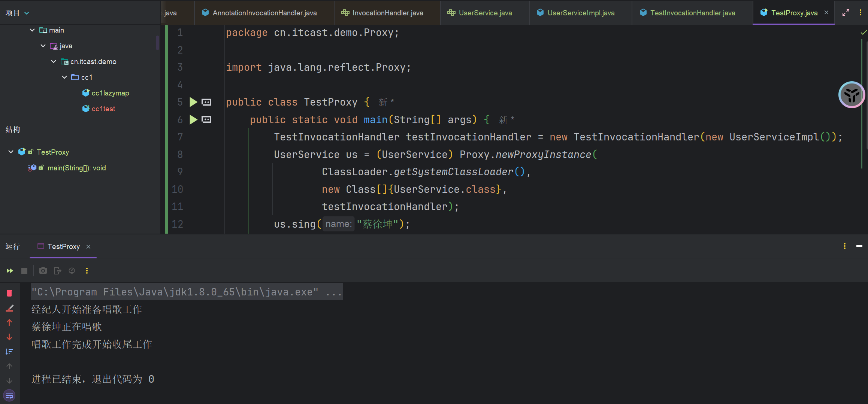Open the floating AI assistant round icon
Image resolution: width=868 pixels, height=404 pixels.
pos(852,95)
